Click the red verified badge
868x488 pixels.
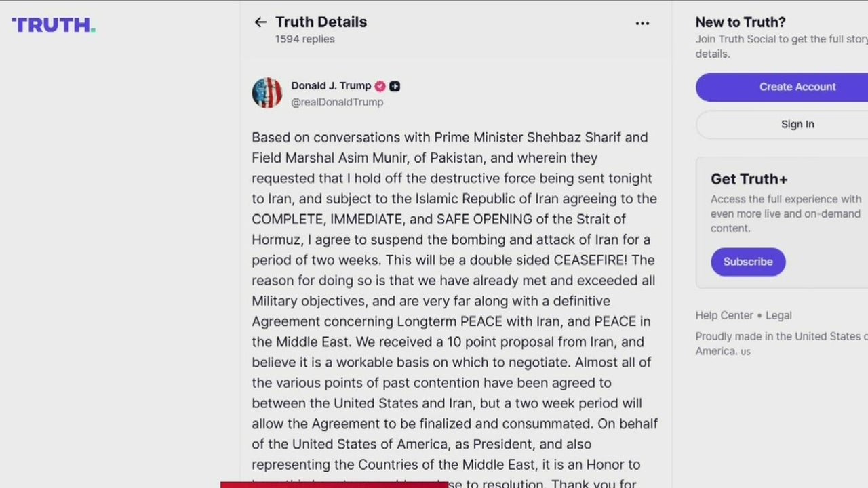pos(380,86)
